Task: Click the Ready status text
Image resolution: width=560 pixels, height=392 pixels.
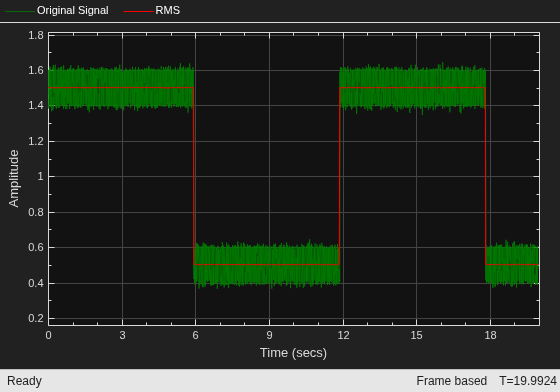Action: 24,381
